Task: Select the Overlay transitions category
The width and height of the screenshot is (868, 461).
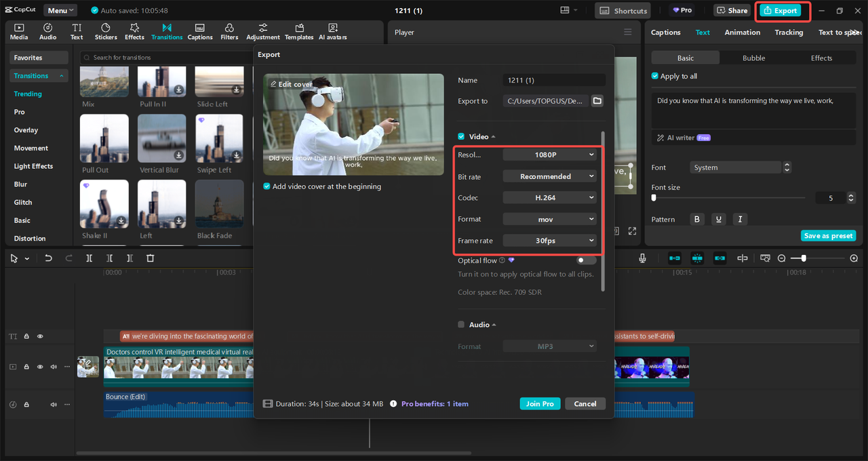Action: pyautogui.click(x=26, y=130)
